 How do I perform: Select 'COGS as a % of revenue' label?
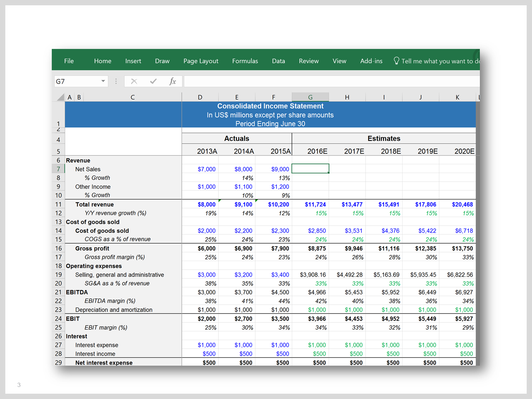[117, 239]
